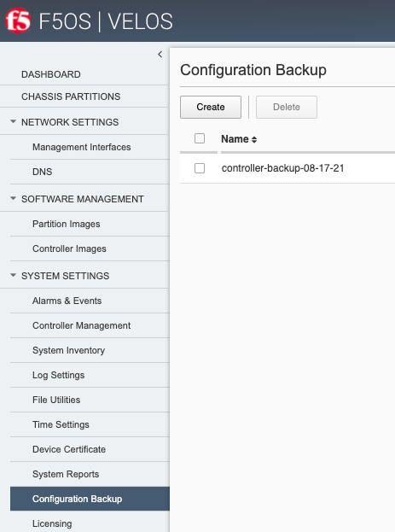Go to Chassis Partitions
395x532 pixels.
pos(71,96)
